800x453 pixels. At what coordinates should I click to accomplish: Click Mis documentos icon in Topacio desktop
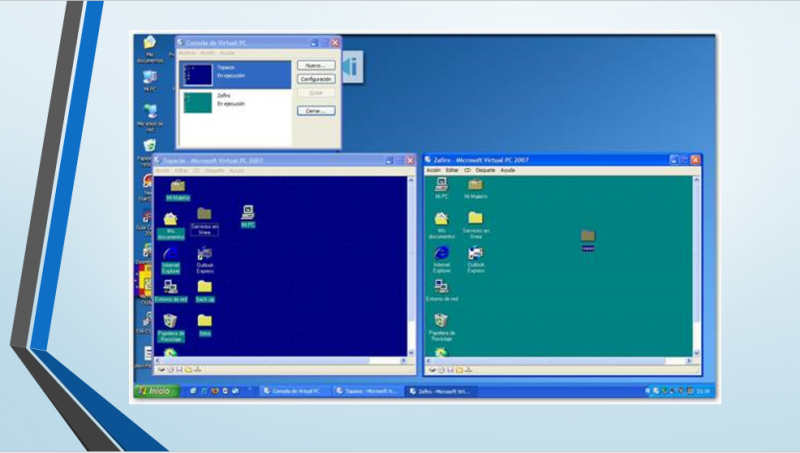tap(170, 226)
